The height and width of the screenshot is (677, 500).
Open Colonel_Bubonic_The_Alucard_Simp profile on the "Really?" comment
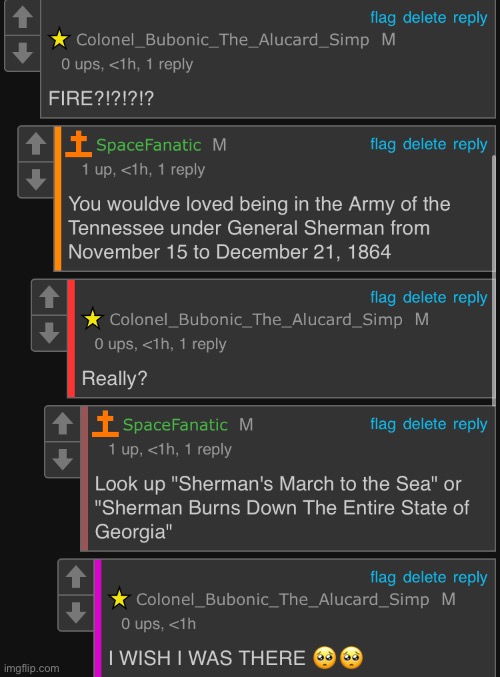point(256,320)
